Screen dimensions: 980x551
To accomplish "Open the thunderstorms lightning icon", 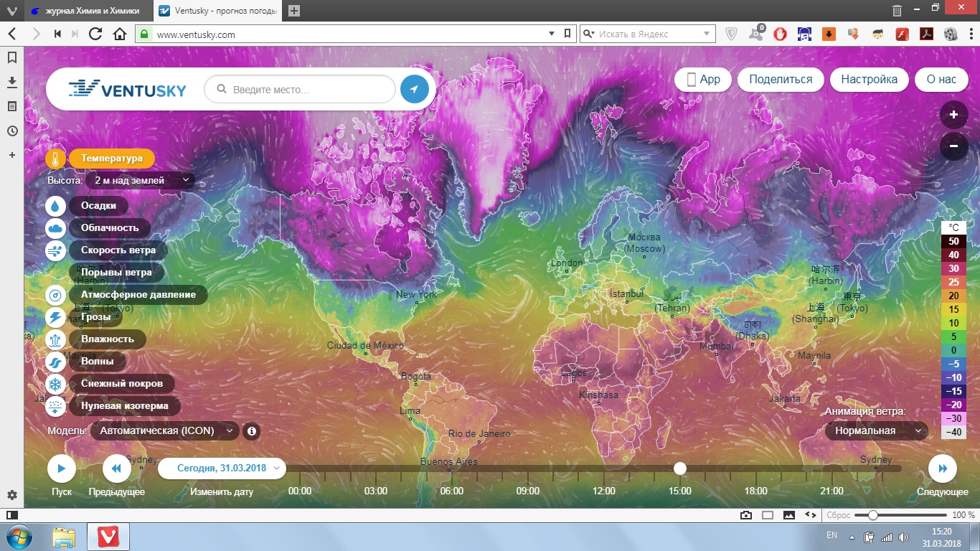I will [56, 317].
